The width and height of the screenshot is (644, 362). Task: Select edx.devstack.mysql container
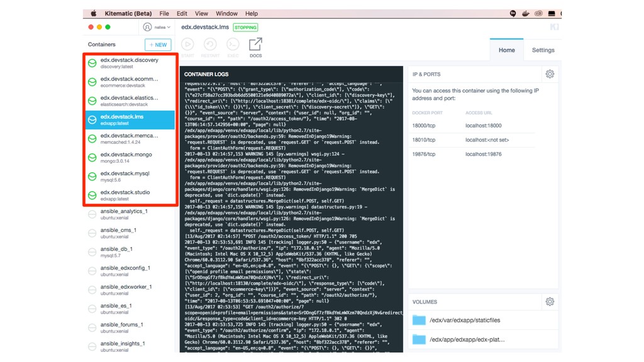click(130, 176)
